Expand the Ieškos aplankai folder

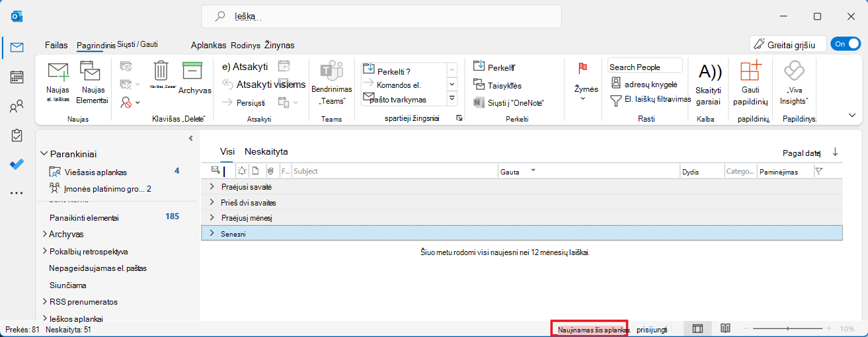point(44,318)
